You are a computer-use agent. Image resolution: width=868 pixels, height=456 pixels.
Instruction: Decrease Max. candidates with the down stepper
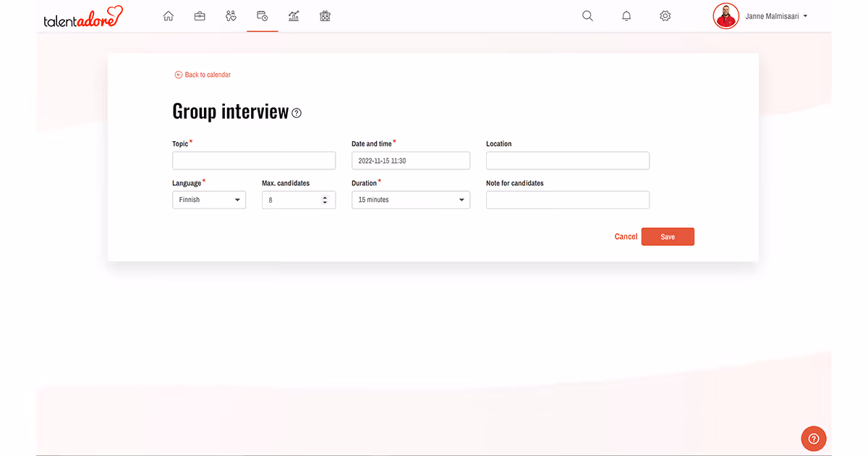(x=326, y=203)
